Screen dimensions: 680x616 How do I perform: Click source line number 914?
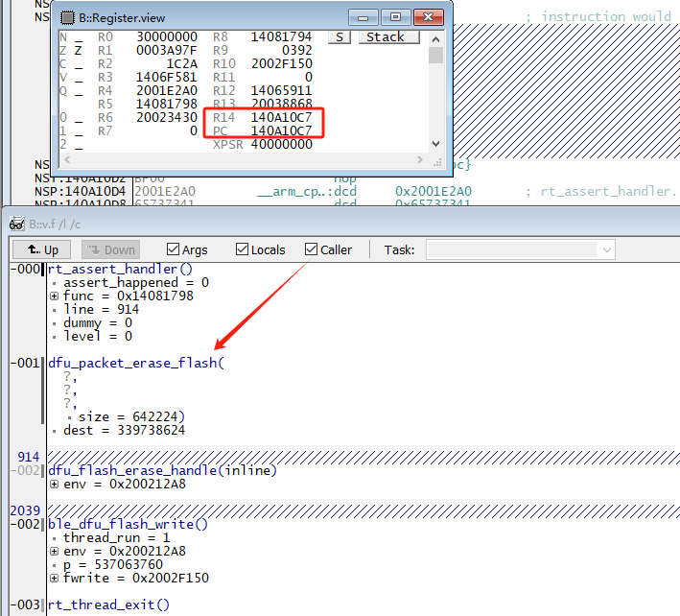[28, 457]
